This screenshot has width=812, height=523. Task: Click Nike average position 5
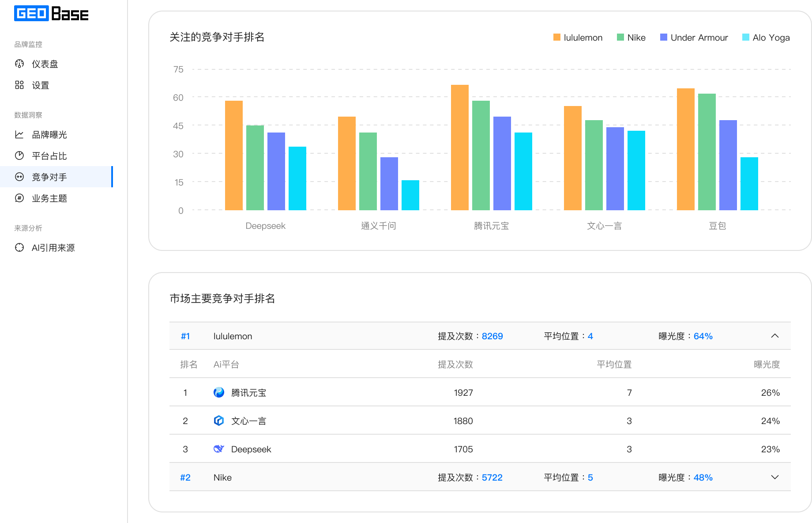pyautogui.click(x=590, y=478)
